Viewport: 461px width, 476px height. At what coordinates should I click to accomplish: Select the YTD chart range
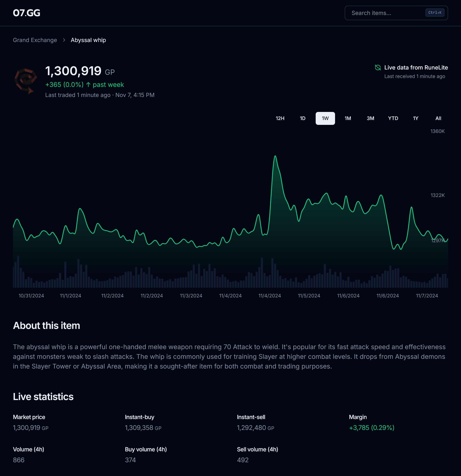pyautogui.click(x=393, y=118)
